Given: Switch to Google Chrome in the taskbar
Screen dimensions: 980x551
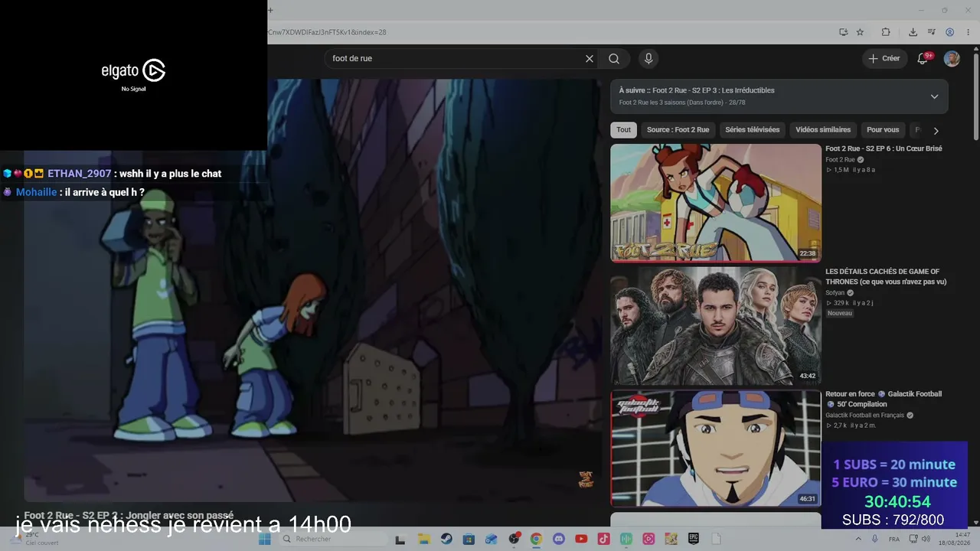Looking at the screenshot, I should click(x=536, y=540).
